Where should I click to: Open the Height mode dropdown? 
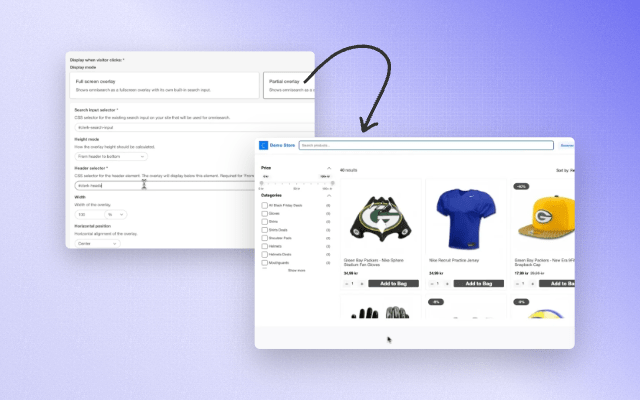[x=111, y=156]
